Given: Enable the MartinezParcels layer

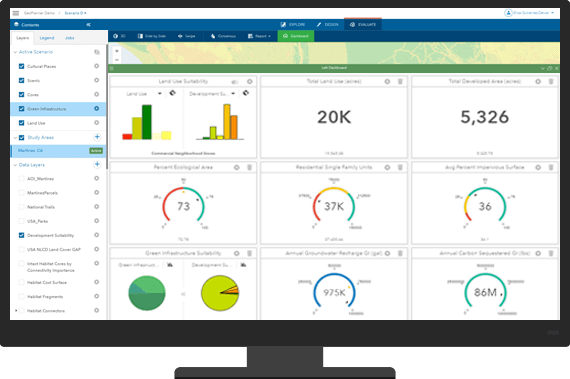Looking at the screenshot, I should [x=21, y=193].
